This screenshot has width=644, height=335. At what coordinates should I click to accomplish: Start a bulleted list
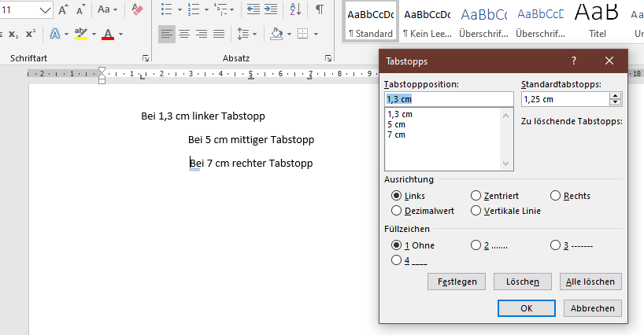tap(166, 9)
